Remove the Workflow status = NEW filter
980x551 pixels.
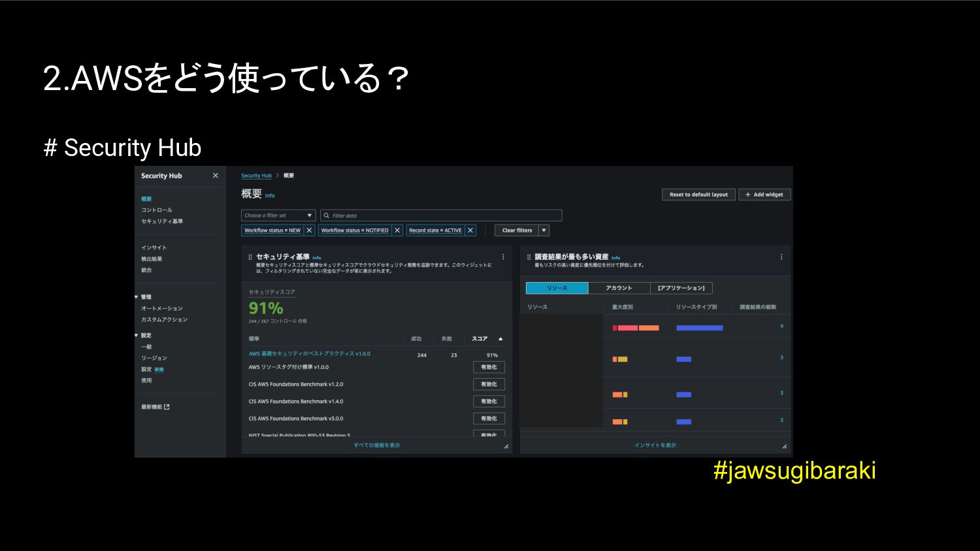click(x=310, y=230)
